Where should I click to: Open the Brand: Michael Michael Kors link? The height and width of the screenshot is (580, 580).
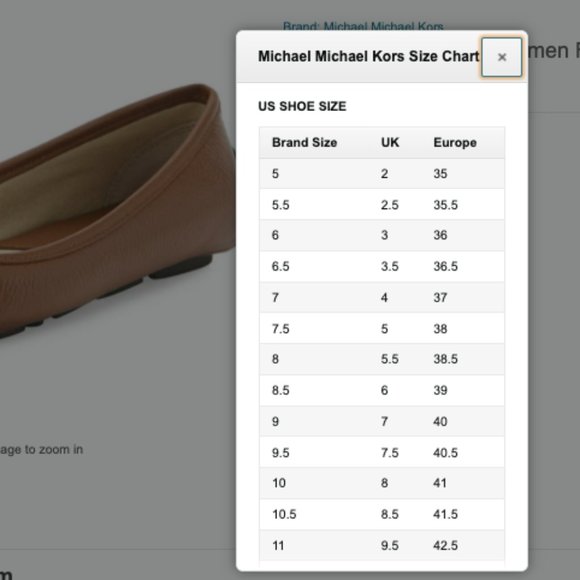click(x=363, y=27)
